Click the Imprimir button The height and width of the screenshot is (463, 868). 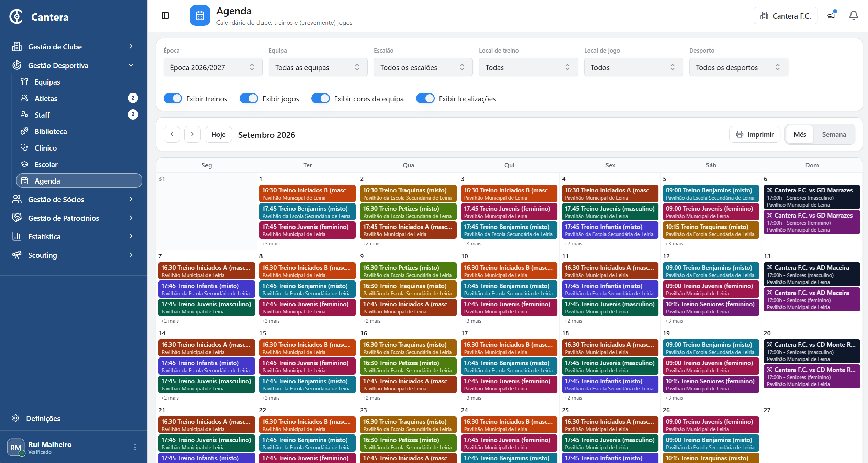(x=755, y=134)
